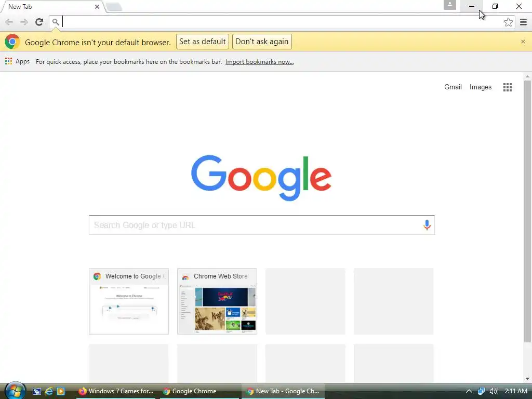This screenshot has width=532, height=399.
Task: Reload the current page
Action: click(39, 22)
